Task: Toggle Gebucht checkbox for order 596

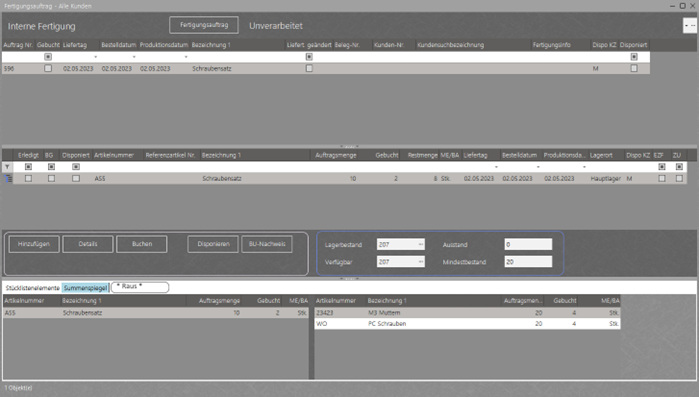Action: point(48,68)
